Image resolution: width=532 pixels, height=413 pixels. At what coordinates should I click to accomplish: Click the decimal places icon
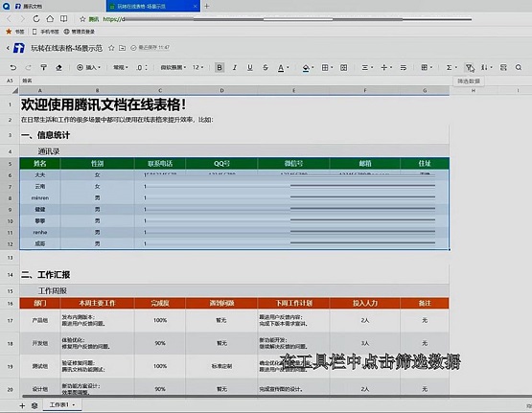coord(142,67)
